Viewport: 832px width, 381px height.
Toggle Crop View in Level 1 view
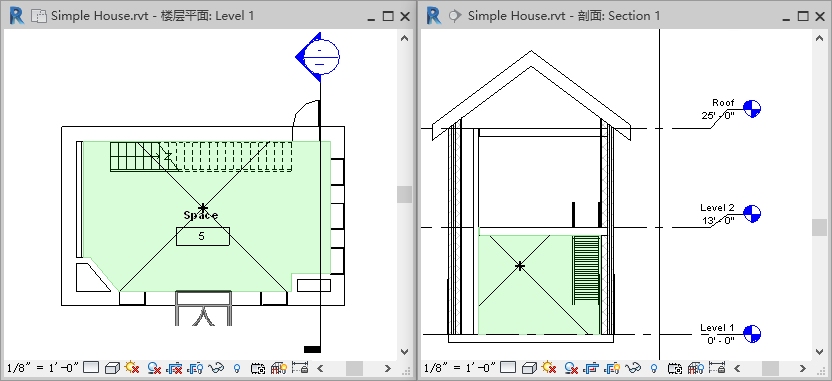click(x=175, y=367)
